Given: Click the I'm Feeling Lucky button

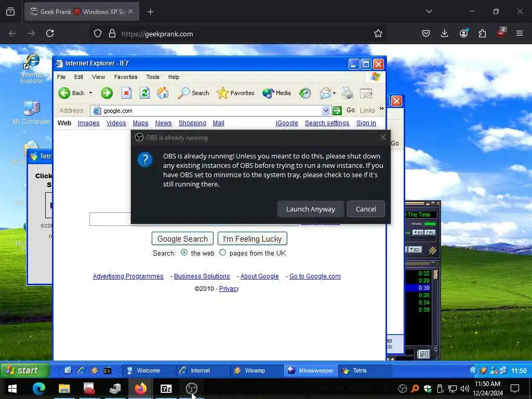Looking at the screenshot, I should click(252, 239).
